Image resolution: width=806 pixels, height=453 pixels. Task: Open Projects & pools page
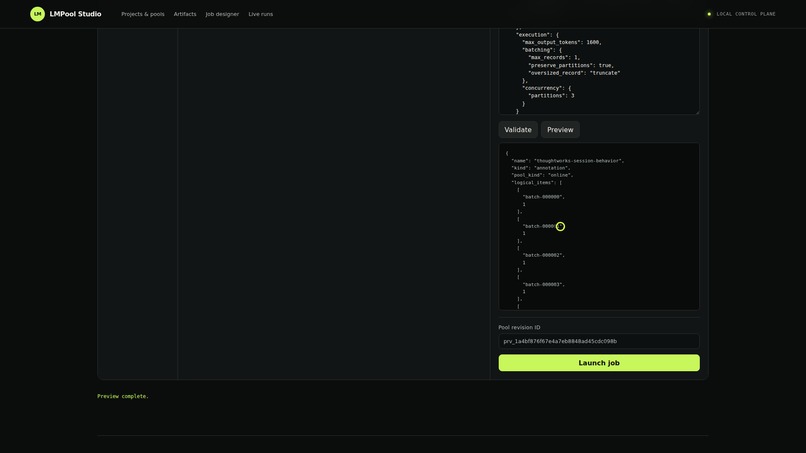point(143,14)
